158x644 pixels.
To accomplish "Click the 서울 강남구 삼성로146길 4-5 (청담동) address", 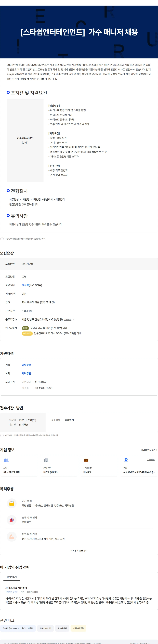I will point(42,319).
